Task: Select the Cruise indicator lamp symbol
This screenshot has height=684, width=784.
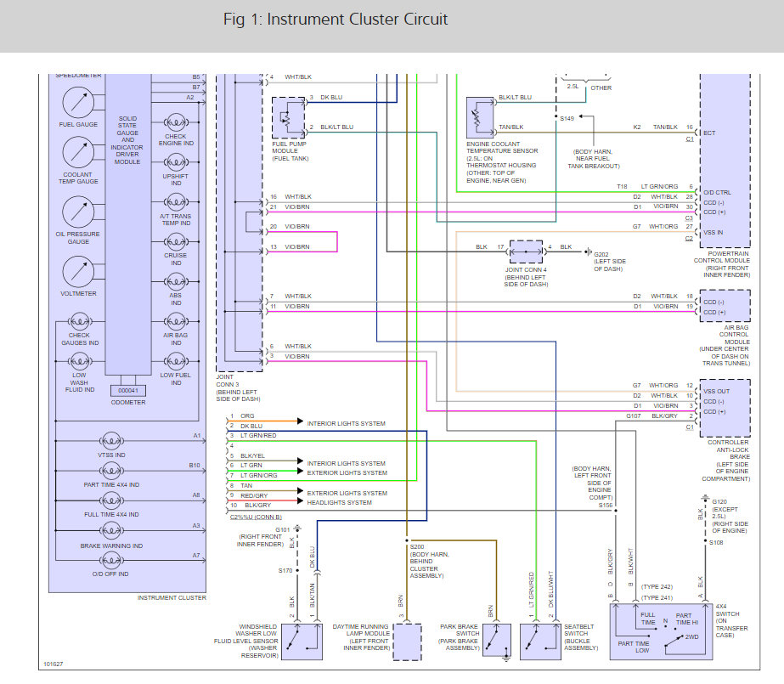Action: (176, 242)
